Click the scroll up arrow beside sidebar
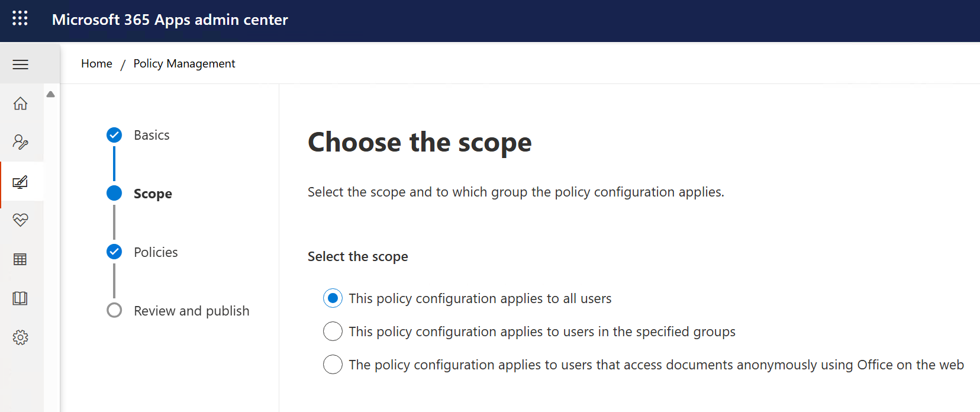980x412 pixels. pyautogui.click(x=51, y=94)
